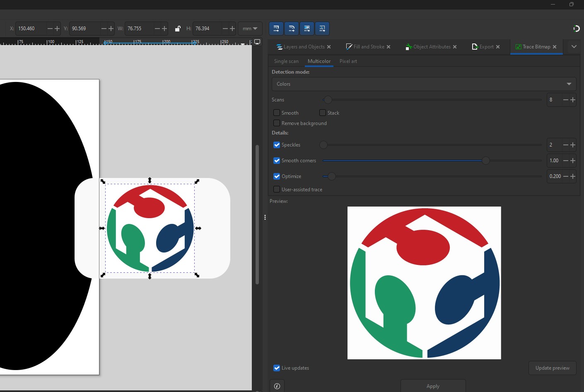Close the Layers and Objects tab
This screenshot has height=392, width=584.
pyautogui.click(x=329, y=47)
